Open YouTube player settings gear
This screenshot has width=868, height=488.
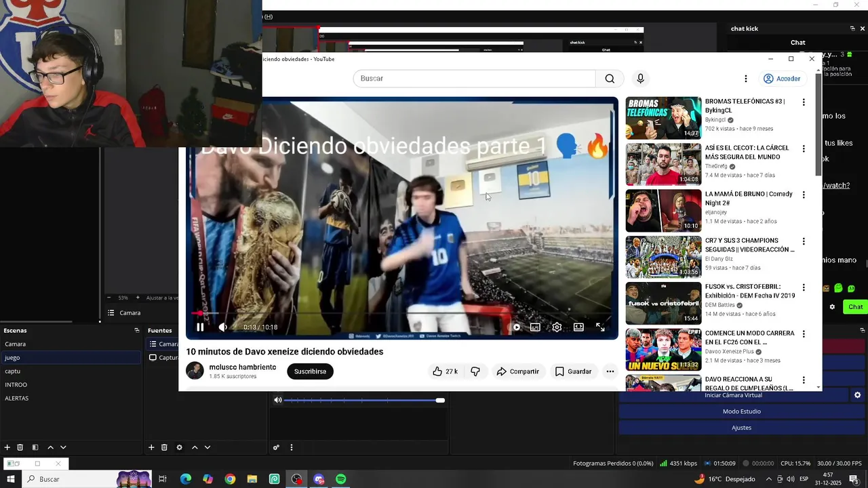[557, 327]
